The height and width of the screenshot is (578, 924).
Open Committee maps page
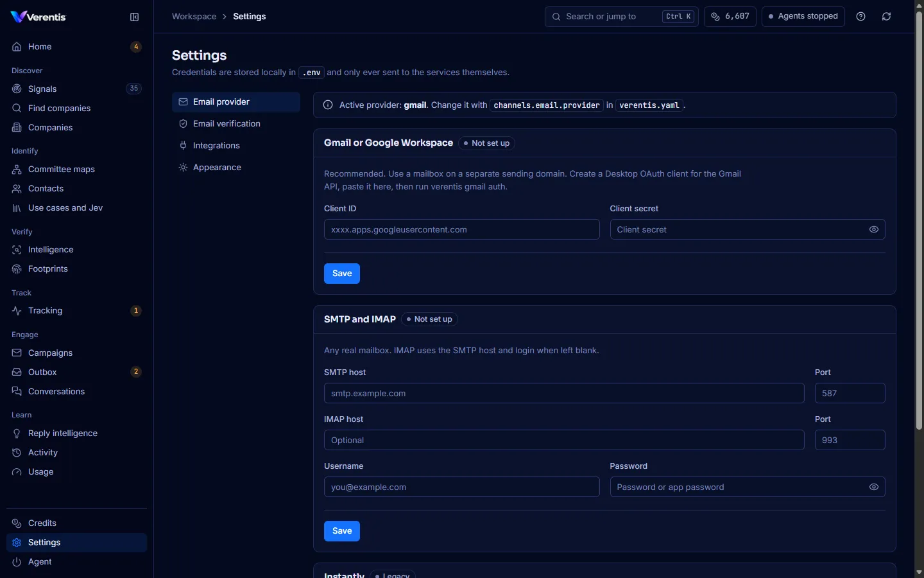coord(77,169)
